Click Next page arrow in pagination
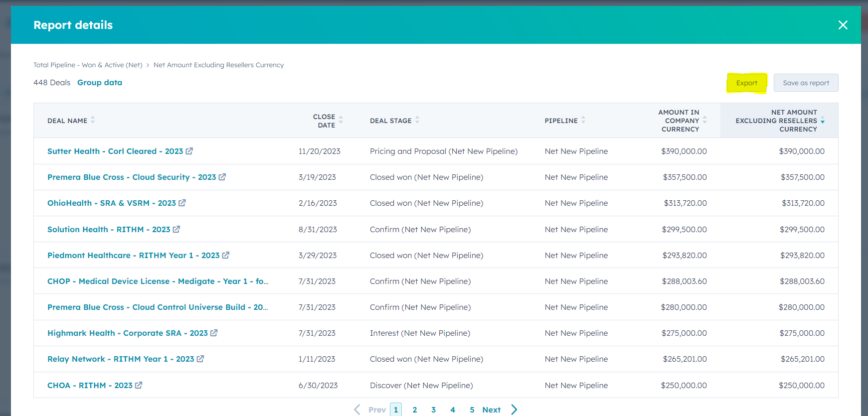 pyautogui.click(x=515, y=410)
